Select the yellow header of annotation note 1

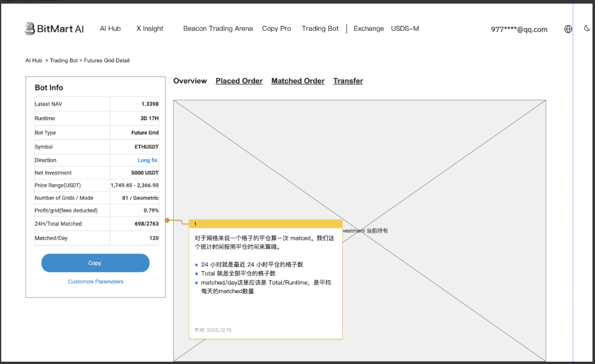(x=266, y=224)
